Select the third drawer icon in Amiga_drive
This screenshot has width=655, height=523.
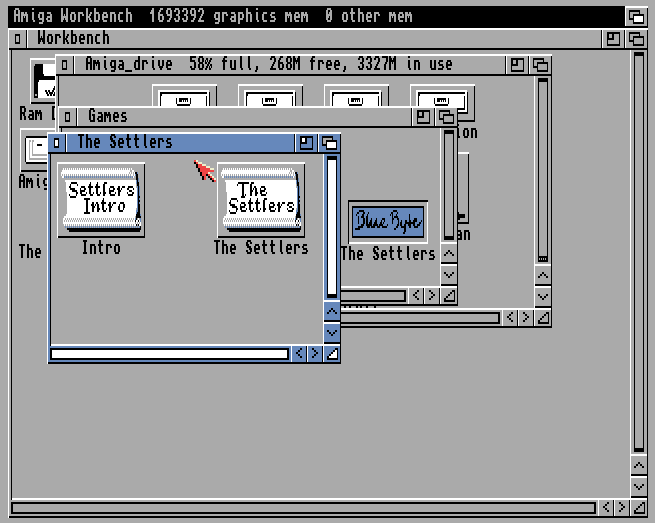[x=356, y=96]
